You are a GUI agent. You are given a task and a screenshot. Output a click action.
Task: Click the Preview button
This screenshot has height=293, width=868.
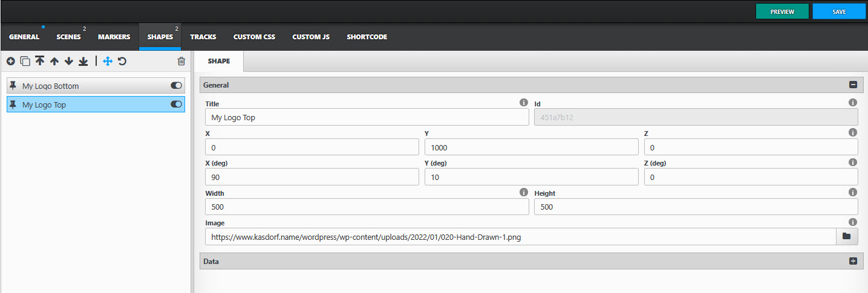(x=782, y=11)
